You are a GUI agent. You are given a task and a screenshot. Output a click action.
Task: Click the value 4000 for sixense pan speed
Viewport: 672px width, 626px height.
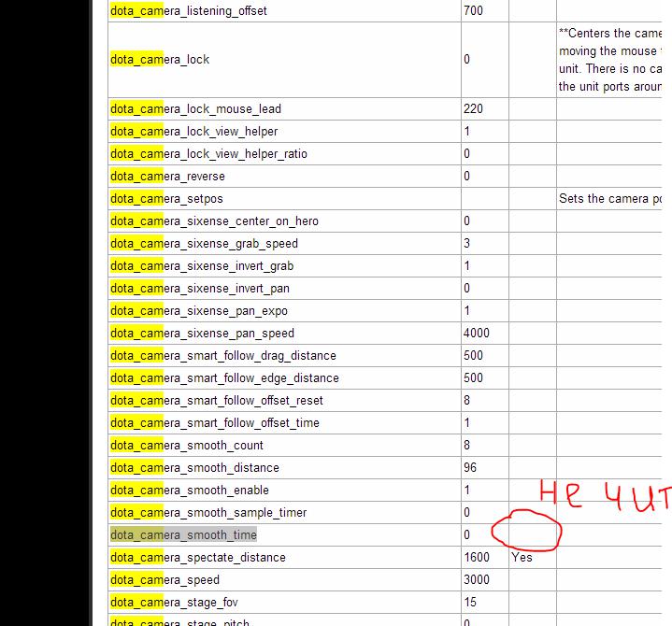477,333
